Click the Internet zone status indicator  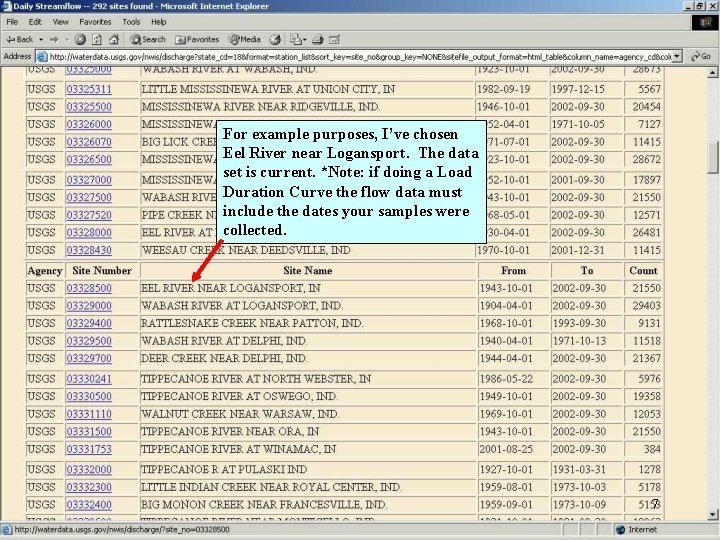point(636,530)
